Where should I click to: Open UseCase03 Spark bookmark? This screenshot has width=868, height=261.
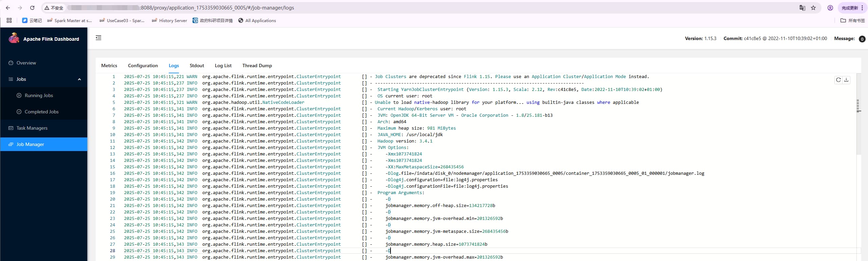122,20
